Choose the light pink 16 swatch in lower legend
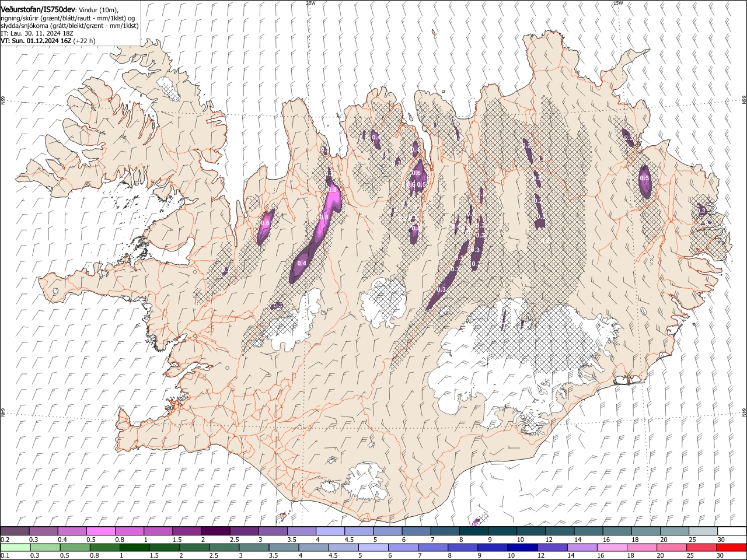Image resolution: width=747 pixels, height=560 pixels. point(612,548)
